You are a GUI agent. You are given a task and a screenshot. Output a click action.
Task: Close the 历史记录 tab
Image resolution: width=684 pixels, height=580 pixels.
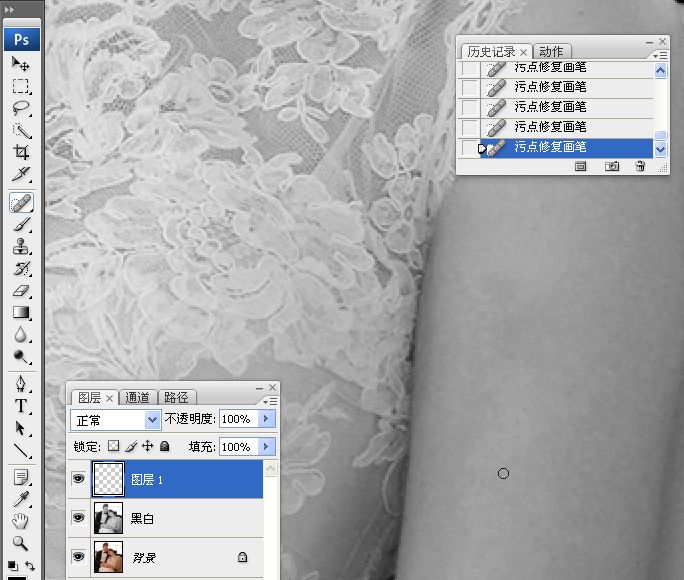coord(523,53)
